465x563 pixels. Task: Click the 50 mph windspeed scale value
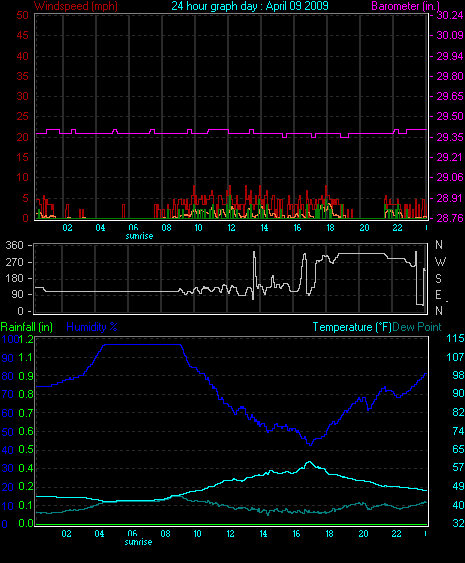22,15
